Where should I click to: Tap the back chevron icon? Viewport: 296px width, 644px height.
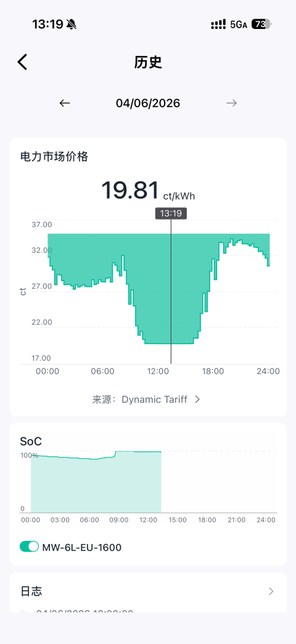click(x=22, y=62)
